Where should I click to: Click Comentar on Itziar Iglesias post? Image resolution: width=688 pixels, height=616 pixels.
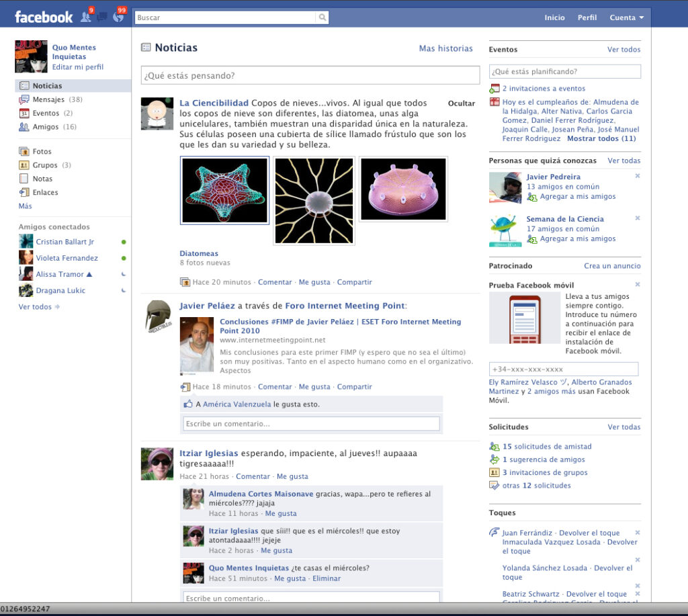click(253, 476)
